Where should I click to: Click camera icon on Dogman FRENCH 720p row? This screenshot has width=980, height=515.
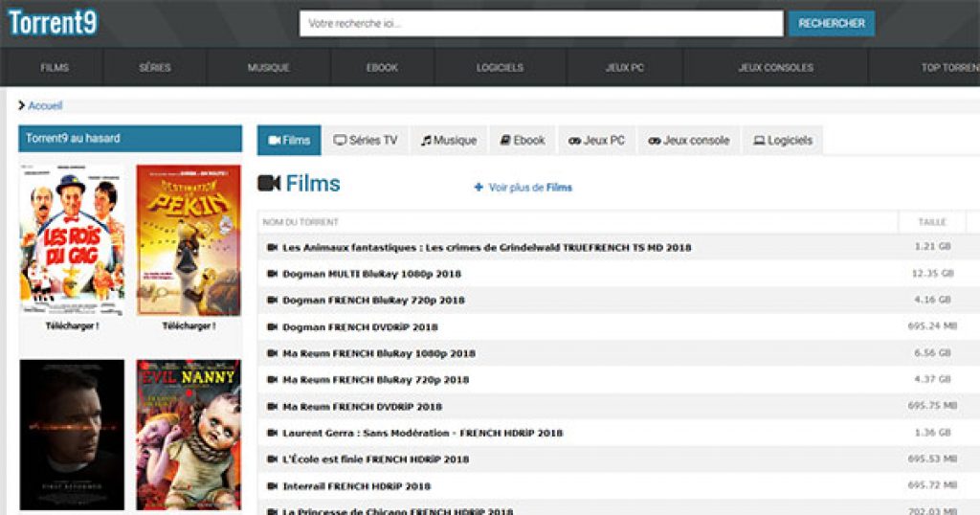coord(273,300)
